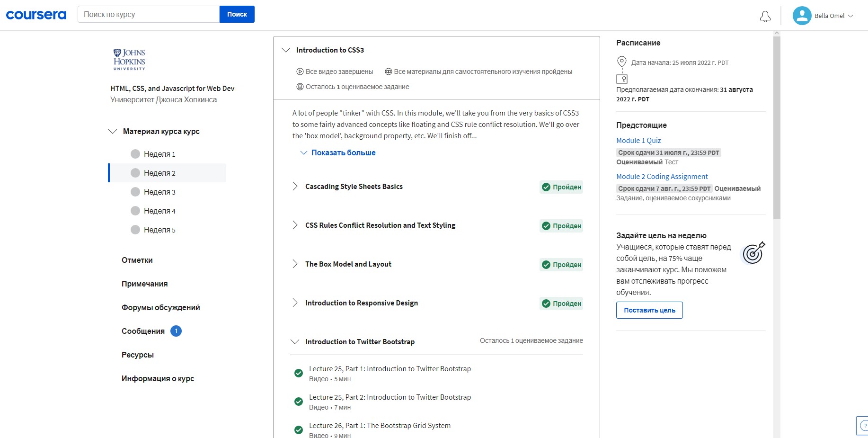
Task: Collapse Introduction to Twitter Bootstrap section
Action: tap(295, 341)
